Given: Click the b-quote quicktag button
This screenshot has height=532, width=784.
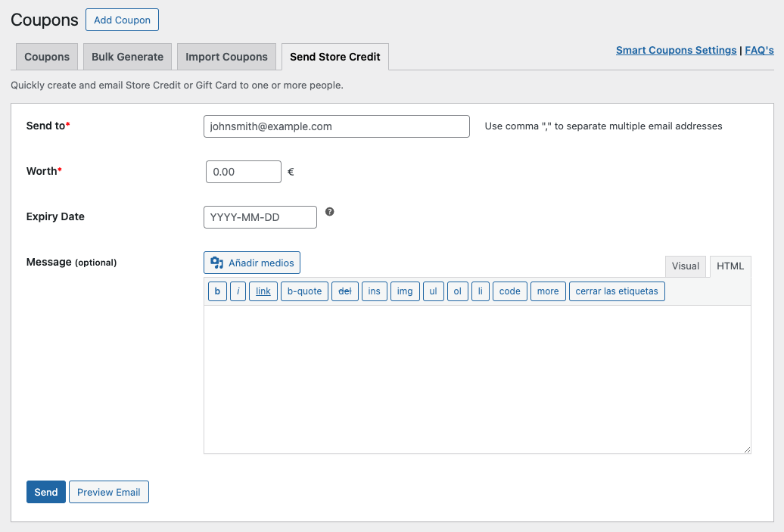Looking at the screenshot, I should (304, 291).
